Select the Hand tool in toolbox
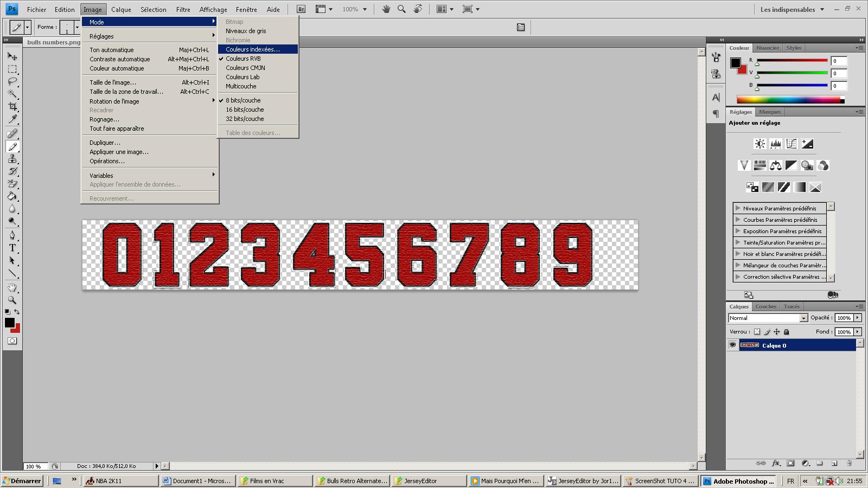The width and height of the screenshot is (868, 488). (12, 287)
